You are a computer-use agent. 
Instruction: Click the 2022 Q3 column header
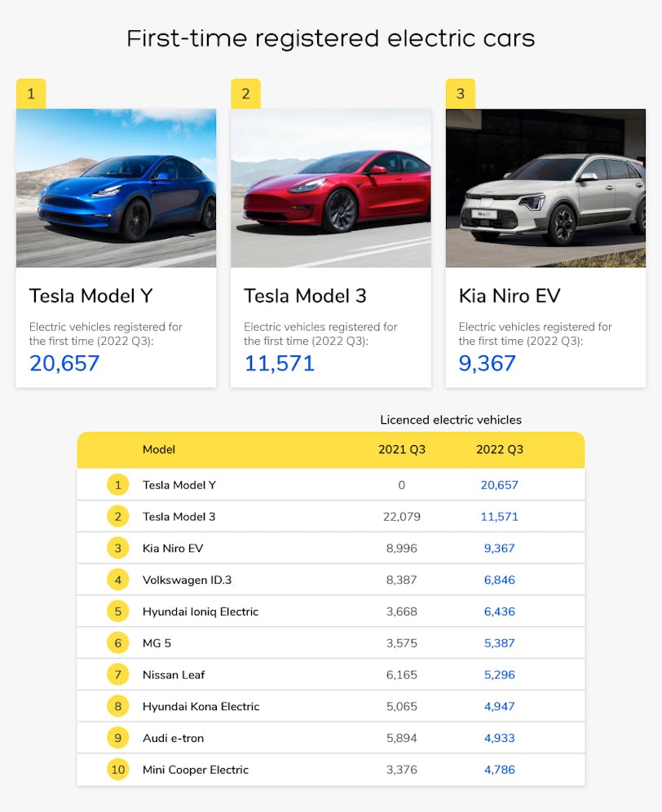tap(500, 449)
